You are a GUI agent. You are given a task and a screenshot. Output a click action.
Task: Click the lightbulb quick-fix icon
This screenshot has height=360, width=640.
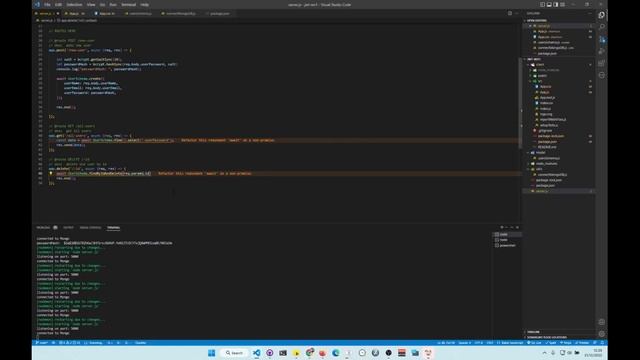[x=51, y=173]
